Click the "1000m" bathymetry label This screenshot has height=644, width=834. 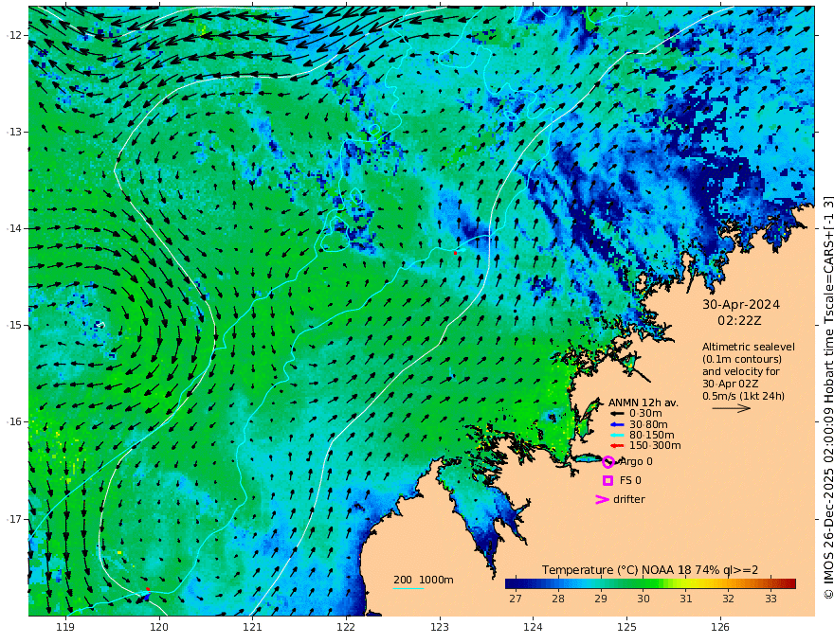point(436,580)
